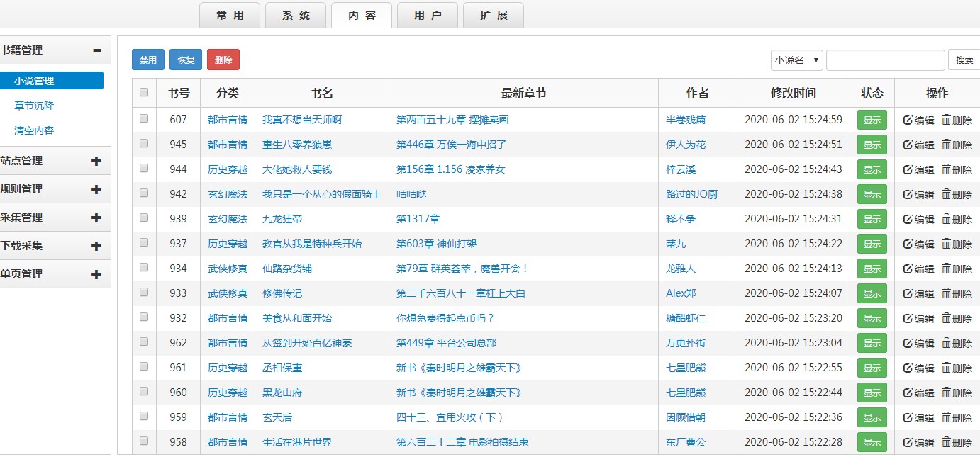Viewport: 980px width, 457px height.
Task: Click trash icon for 修佛传记 row
Action: pos(946,293)
